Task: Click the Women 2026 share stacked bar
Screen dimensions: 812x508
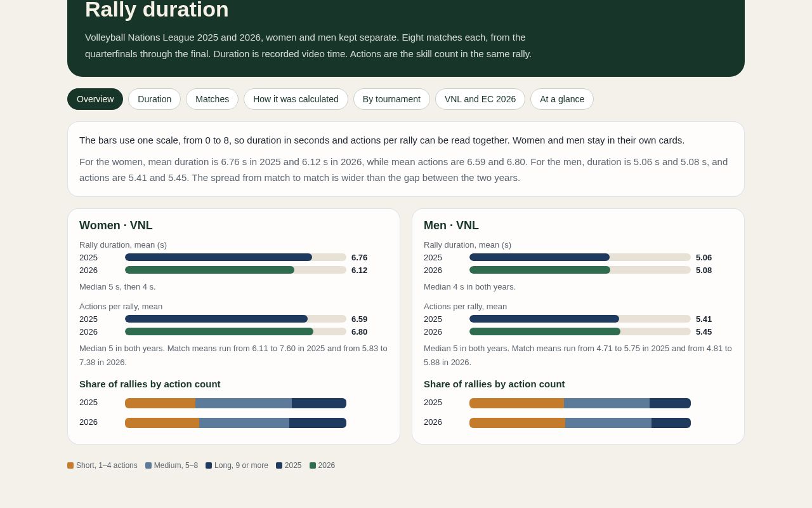Action: tap(235, 423)
